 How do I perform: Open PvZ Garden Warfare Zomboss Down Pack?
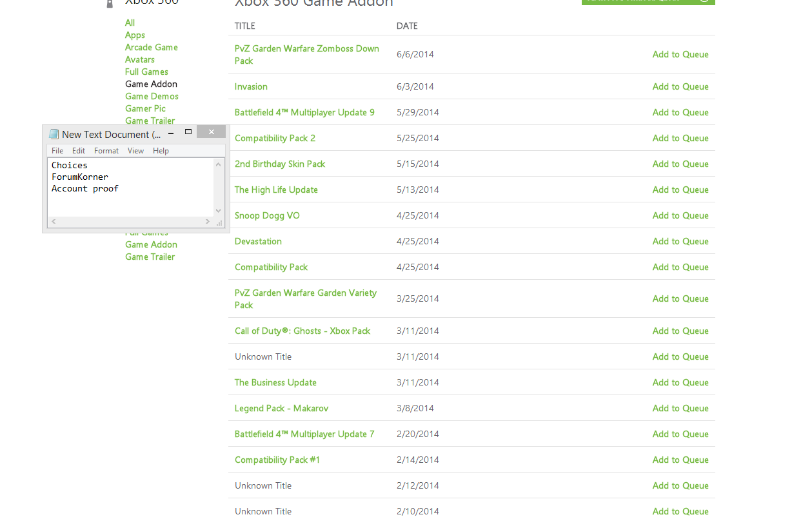click(307, 54)
